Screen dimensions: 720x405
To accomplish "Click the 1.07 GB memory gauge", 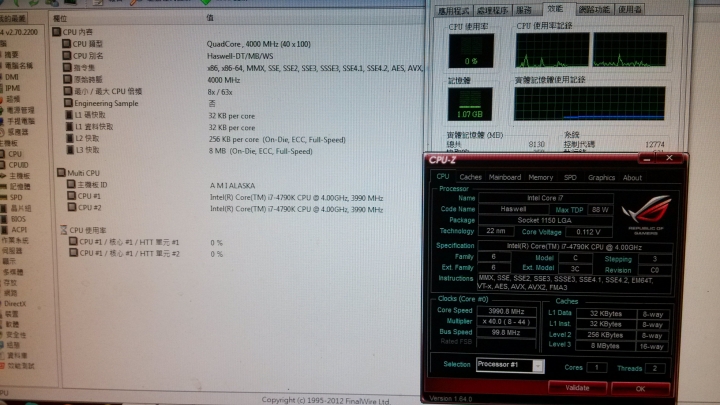I will click(x=469, y=104).
